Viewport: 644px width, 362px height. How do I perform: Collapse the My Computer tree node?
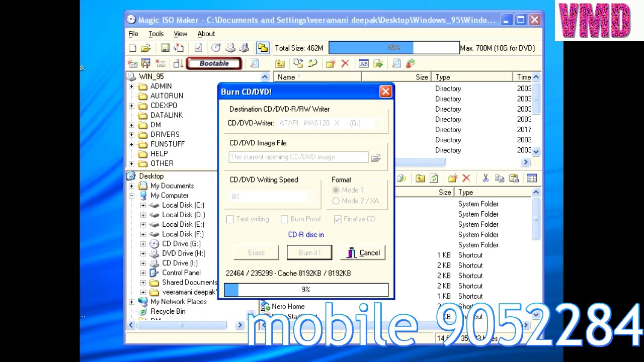pyautogui.click(x=132, y=196)
